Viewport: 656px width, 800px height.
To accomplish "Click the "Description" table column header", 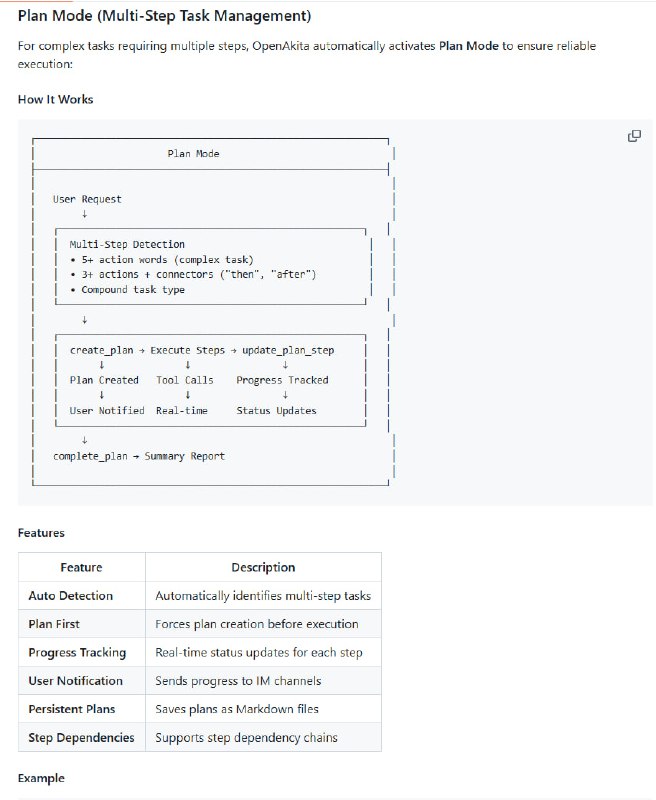I will click(263, 567).
